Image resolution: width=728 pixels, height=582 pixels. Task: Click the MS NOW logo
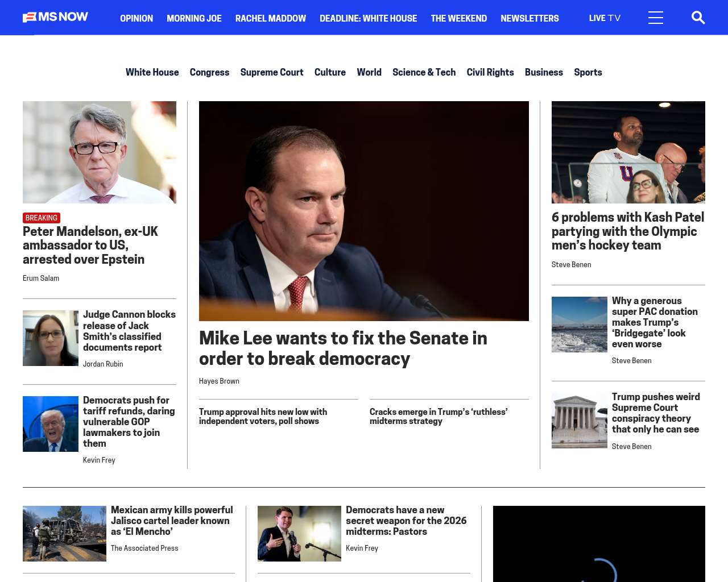(55, 17)
